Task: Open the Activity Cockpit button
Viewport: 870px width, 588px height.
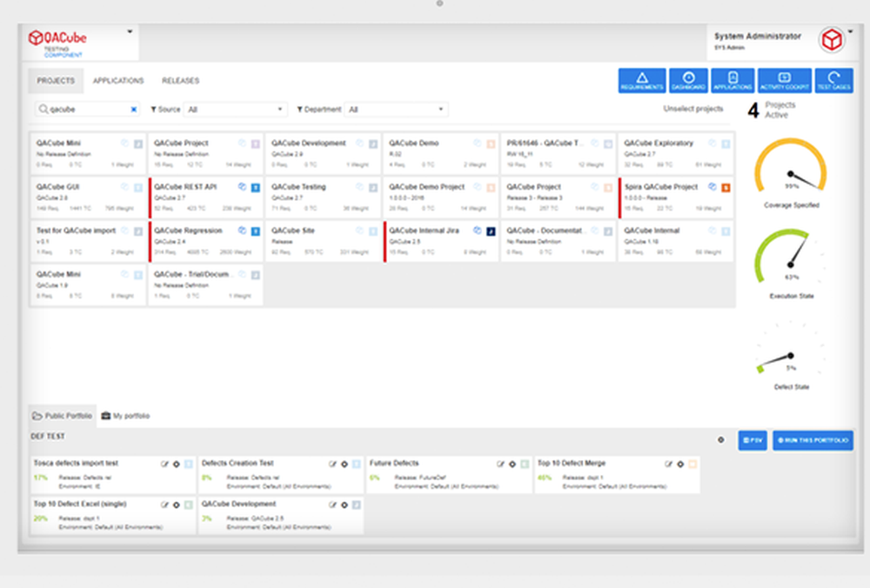Action: pyautogui.click(x=785, y=80)
